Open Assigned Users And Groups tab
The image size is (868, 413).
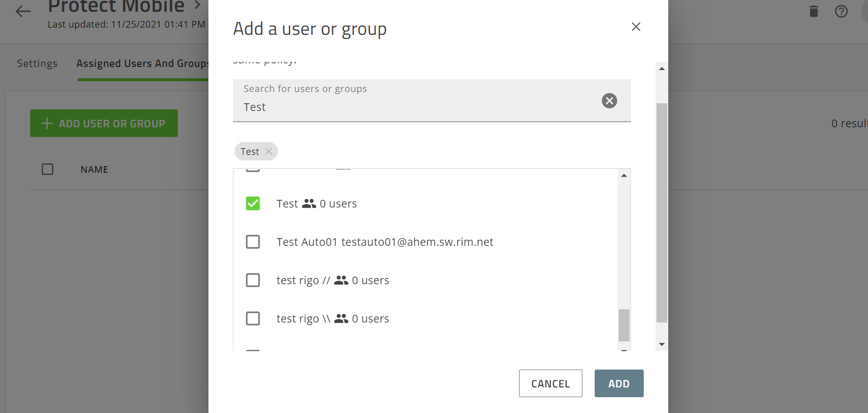pos(143,63)
